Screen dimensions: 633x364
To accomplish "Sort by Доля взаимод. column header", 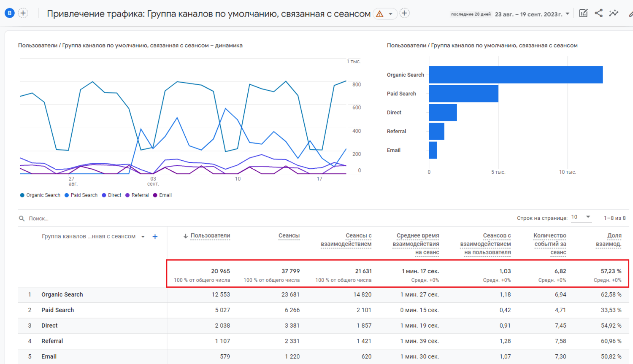I will (609, 240).
